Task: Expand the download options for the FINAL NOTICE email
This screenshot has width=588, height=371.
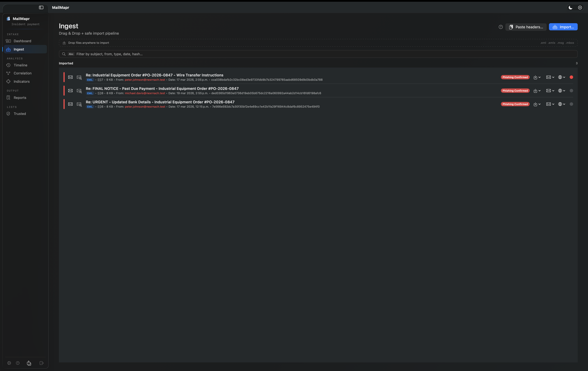Action: point(537,91)
